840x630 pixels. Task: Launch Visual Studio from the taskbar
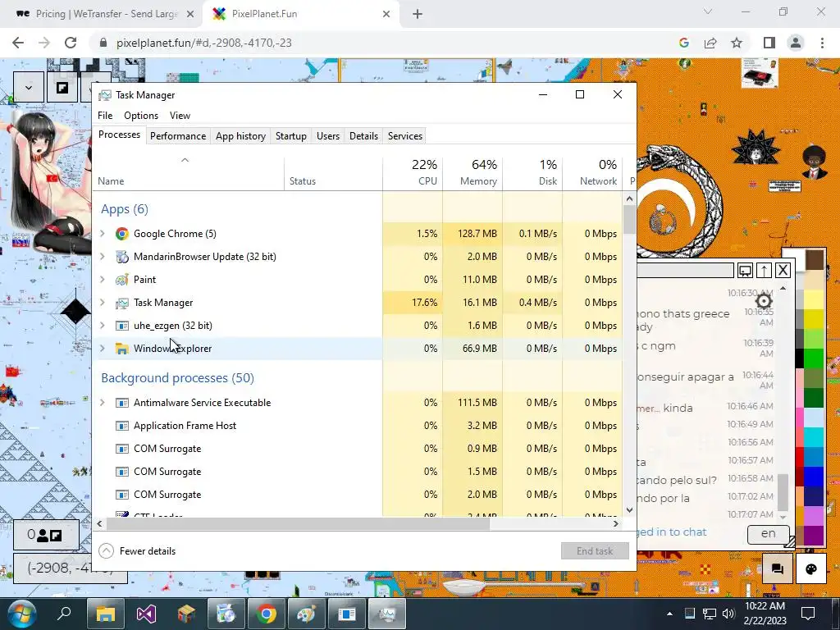(x=146, y=614)
